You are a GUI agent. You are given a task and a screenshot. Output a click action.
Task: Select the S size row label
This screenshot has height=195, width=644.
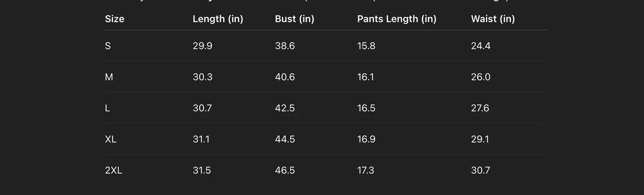coord(108,46)
